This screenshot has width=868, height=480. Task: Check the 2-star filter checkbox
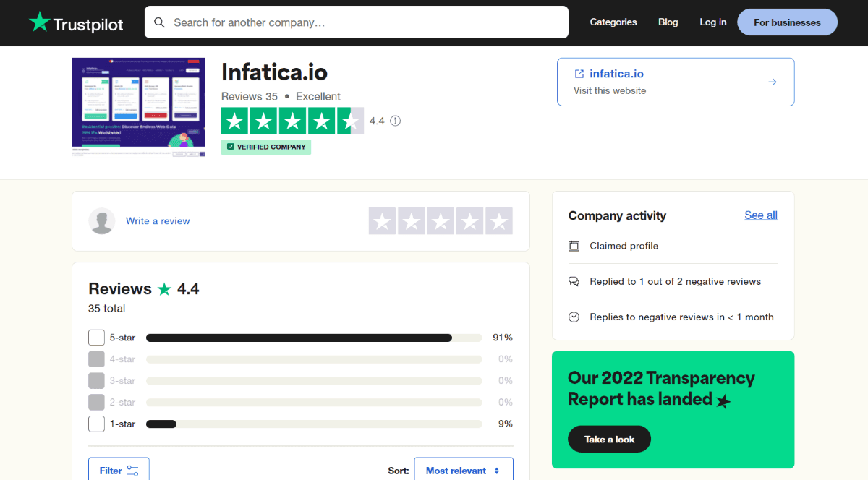coord(96,402)
